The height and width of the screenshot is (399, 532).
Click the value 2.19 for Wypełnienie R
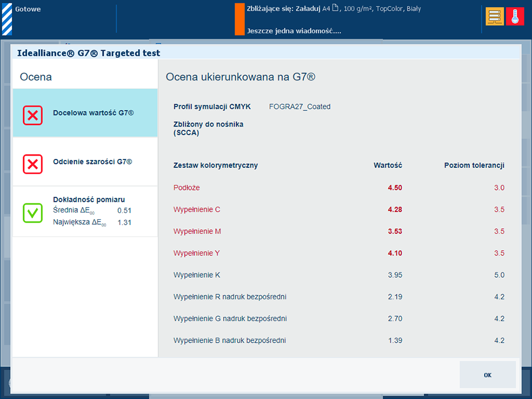(395, 296)
